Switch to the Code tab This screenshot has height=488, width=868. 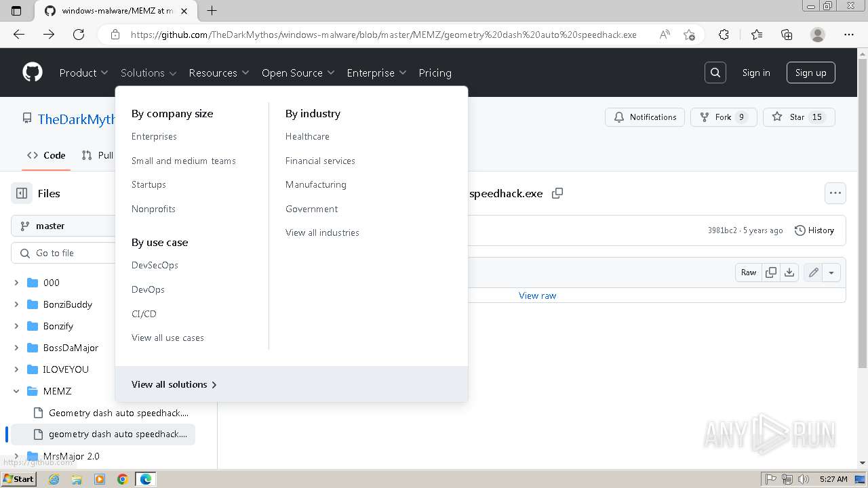(x=46, y=155)
